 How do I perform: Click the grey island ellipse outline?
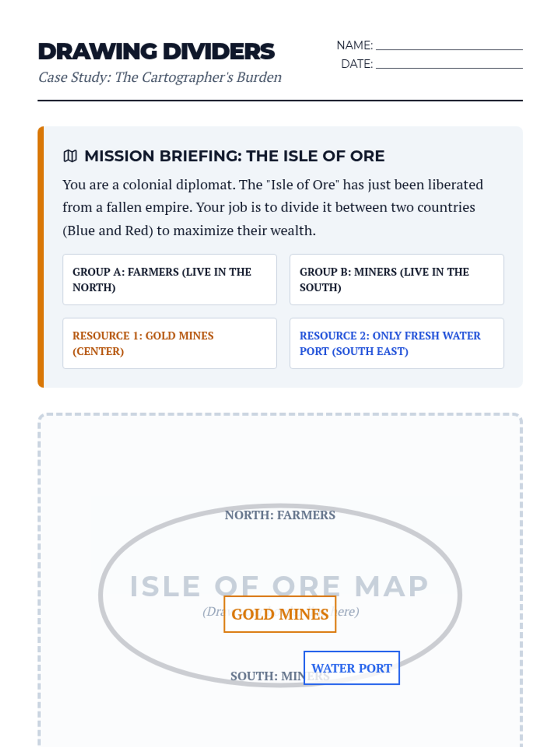click(x=100, y=595)
